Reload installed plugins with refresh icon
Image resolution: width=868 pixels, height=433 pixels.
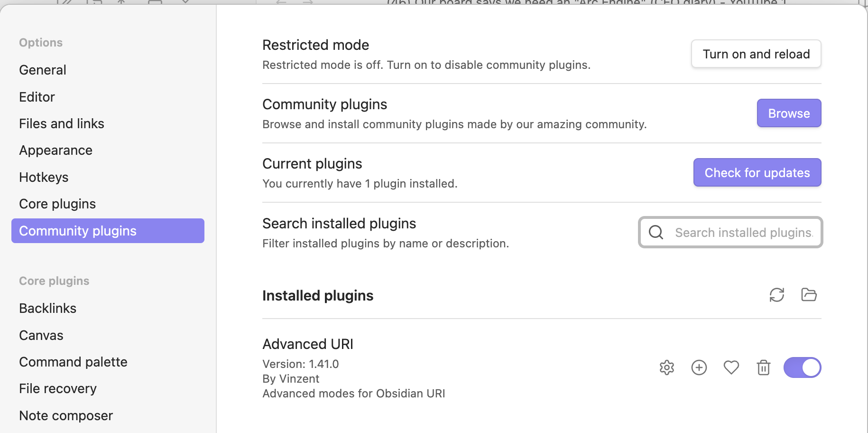click(x=777, y=295)
